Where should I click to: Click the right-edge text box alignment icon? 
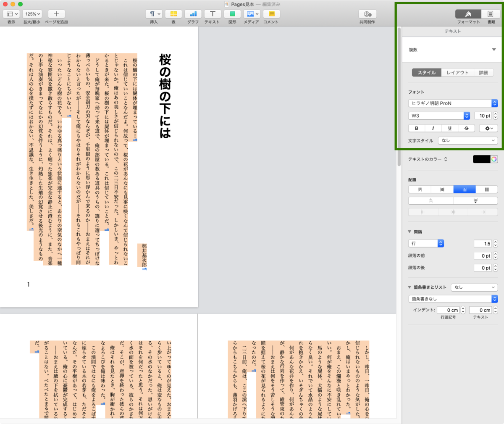tap(483, 212)
